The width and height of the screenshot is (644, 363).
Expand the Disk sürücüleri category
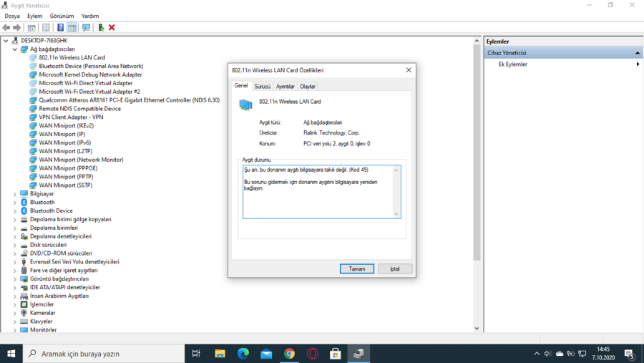tap(15, 245)
